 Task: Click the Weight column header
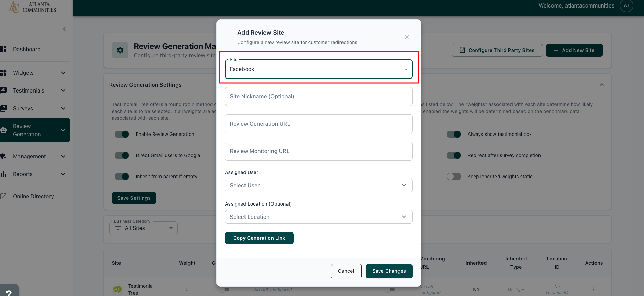[187, 263]
